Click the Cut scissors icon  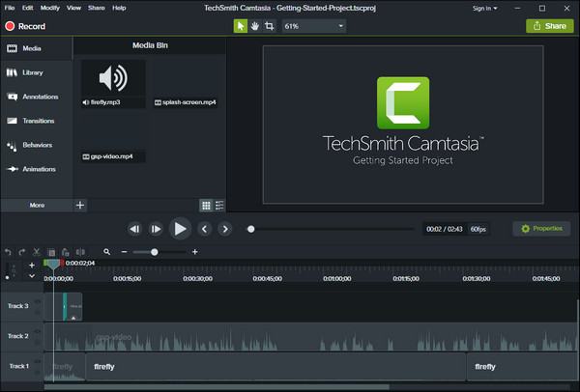[37, 252]
